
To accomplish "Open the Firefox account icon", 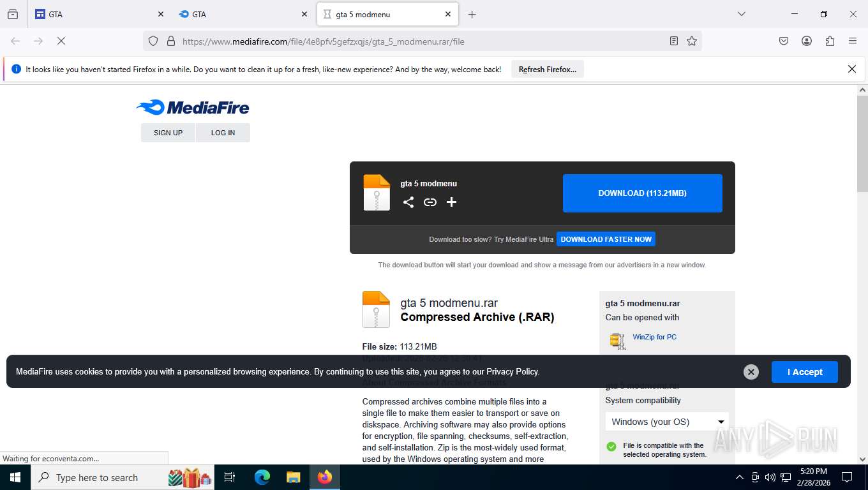I will coord(807,41).
